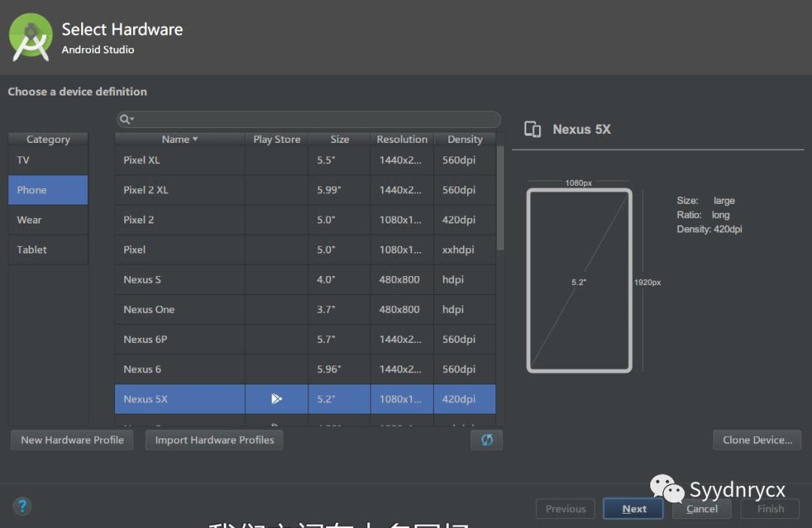Select the Nexus S device row
This screenshot has width=812, height=528.
[x=305, y=280]
